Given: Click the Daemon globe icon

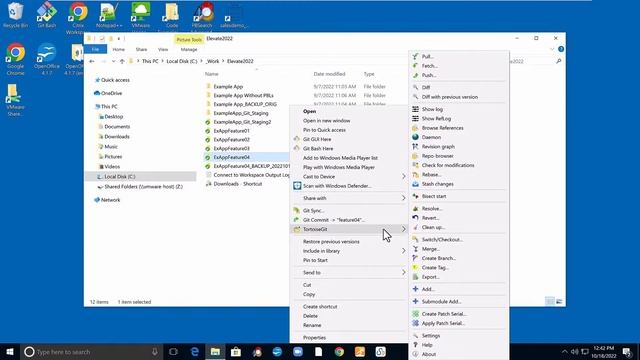Looking at the screenshot, I should 415,137.
